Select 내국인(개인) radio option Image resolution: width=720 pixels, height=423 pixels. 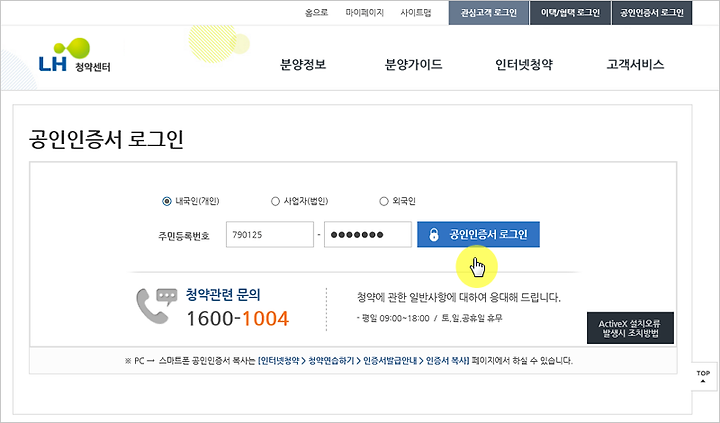tap(166, 201)
